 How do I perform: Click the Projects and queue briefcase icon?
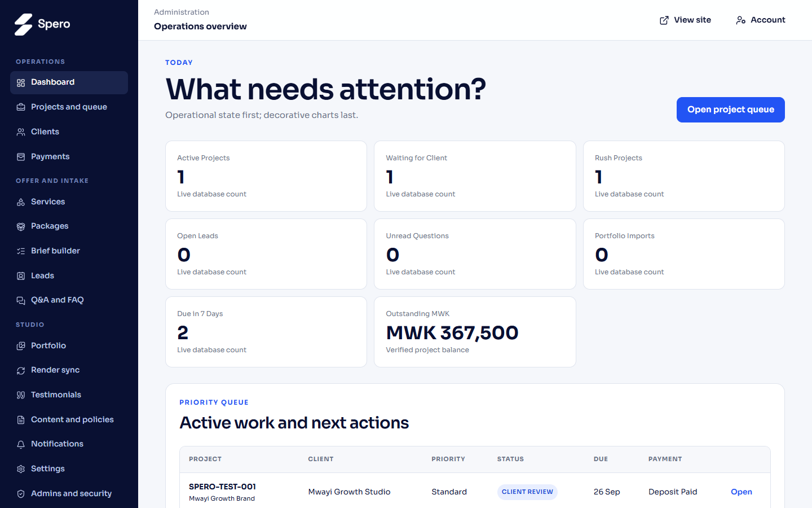[21, 107]
